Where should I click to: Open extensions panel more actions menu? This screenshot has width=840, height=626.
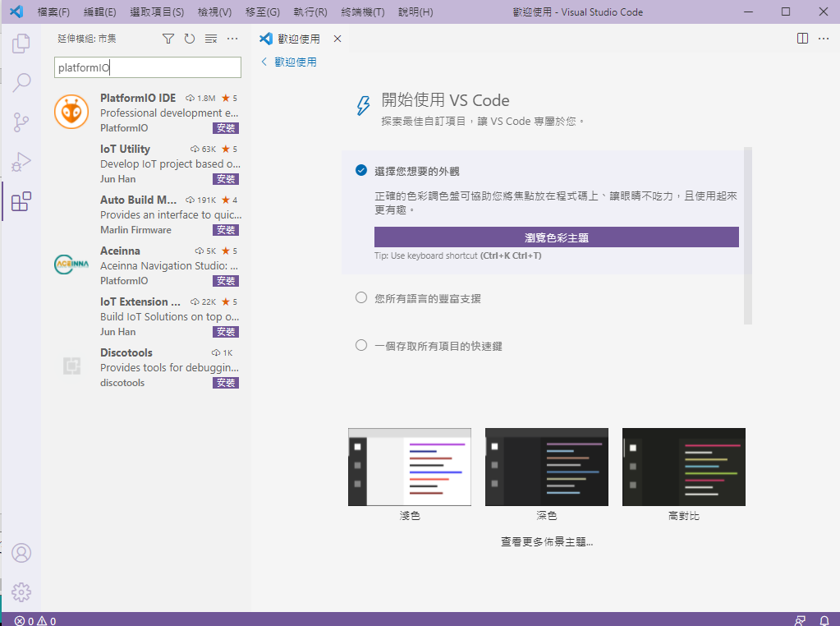click(232, 39)
